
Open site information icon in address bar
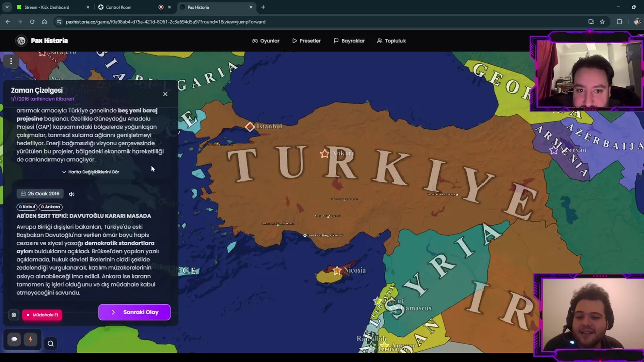coord(59,22)
